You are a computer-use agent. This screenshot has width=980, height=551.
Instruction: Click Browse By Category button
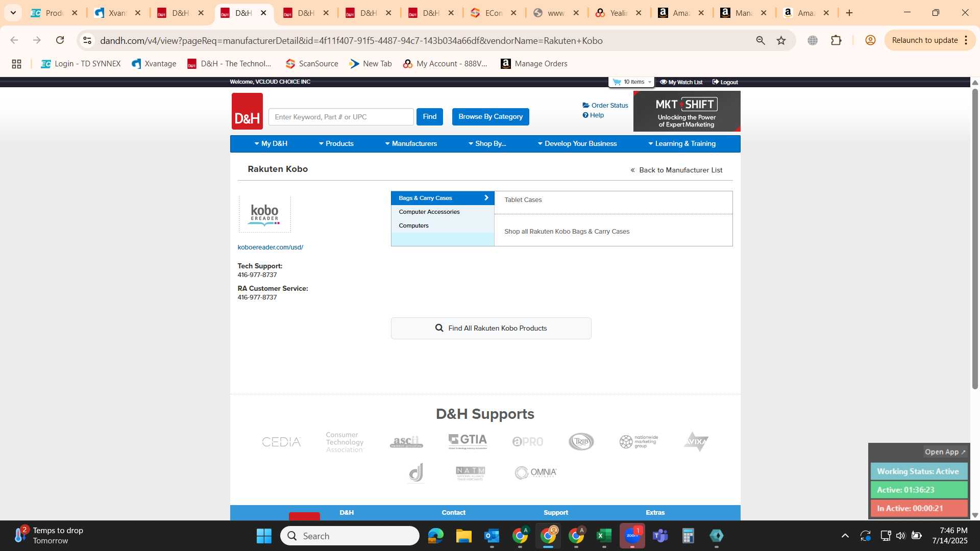[491, 117]
